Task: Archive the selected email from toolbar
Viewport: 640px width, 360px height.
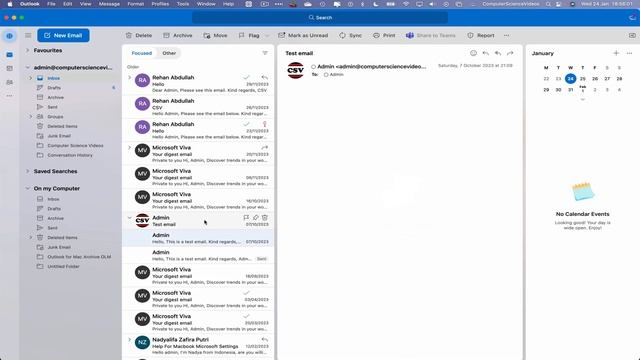Action: [178, 36]
